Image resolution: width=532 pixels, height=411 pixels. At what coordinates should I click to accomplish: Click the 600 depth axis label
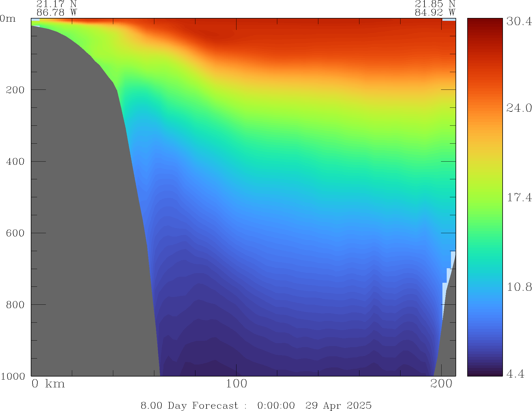coord(15,233)
